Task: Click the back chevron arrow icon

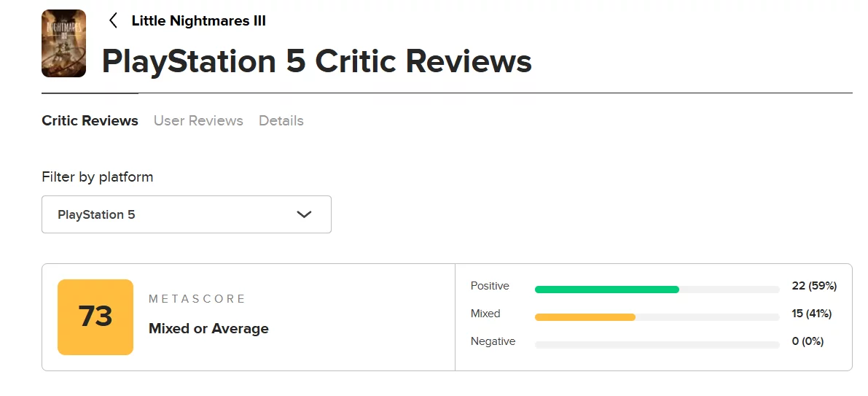Action: click(x=113, y=20)
